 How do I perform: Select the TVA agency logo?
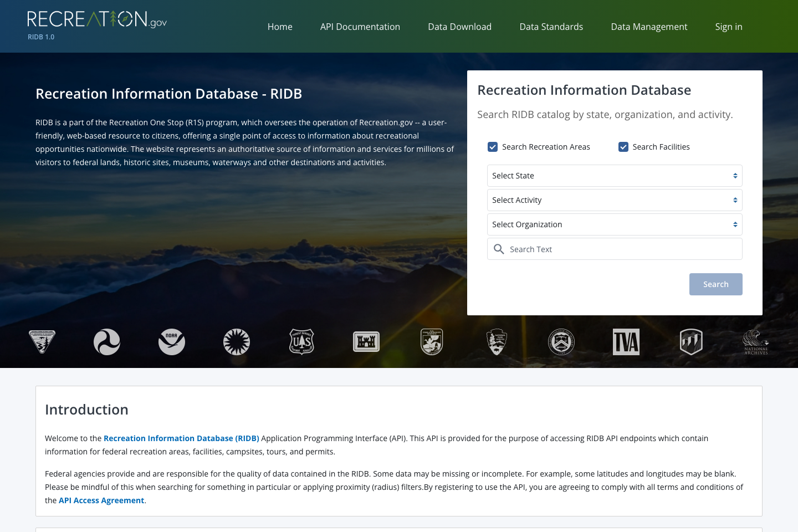click(x=626, y=342)
